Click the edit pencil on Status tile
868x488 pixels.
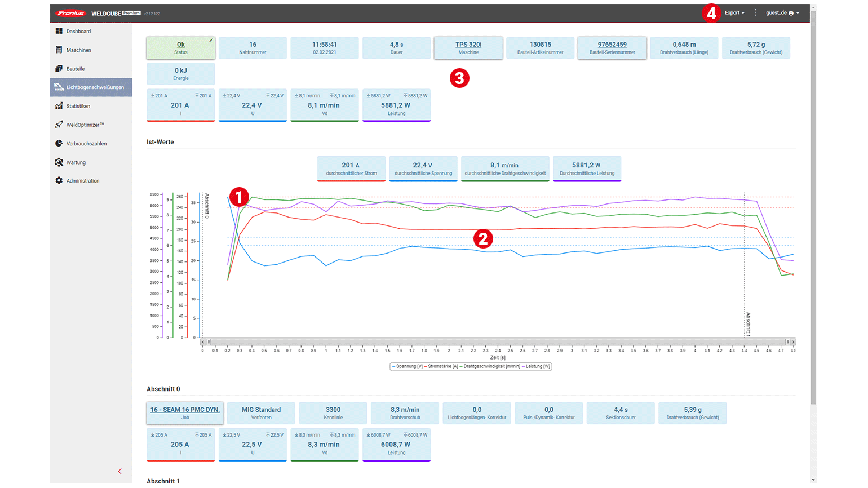tap(211, 40)
